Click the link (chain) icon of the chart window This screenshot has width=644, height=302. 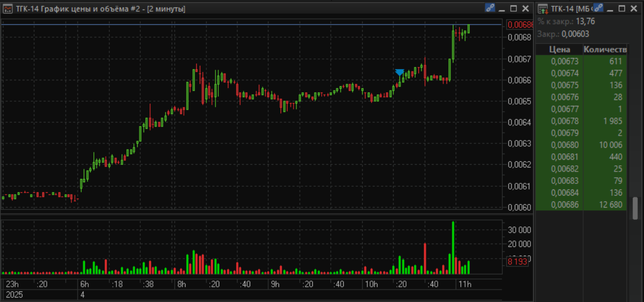[490, 8]
